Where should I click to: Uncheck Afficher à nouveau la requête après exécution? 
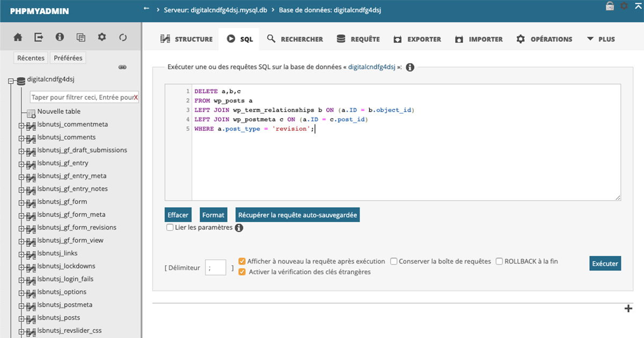click(x=242, y=261)
